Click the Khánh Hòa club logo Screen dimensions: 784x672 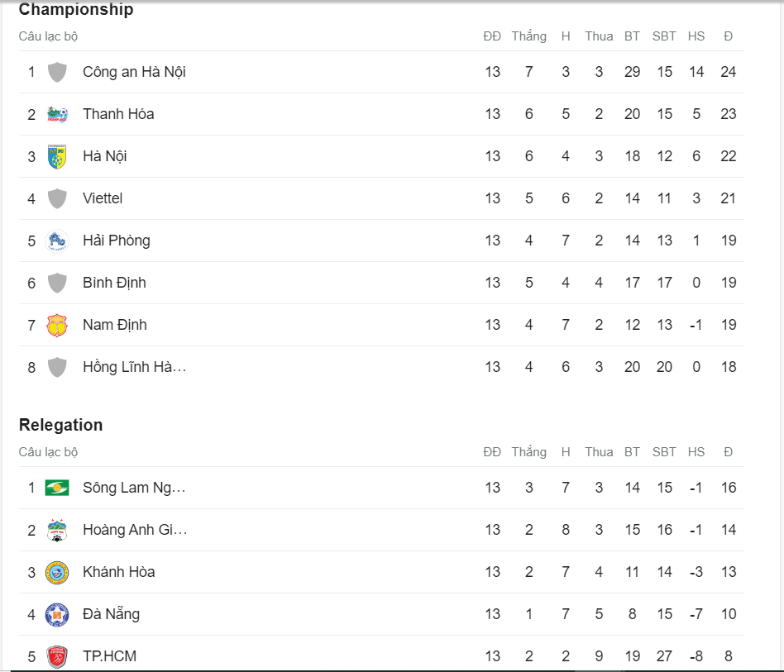pos(57,572)
